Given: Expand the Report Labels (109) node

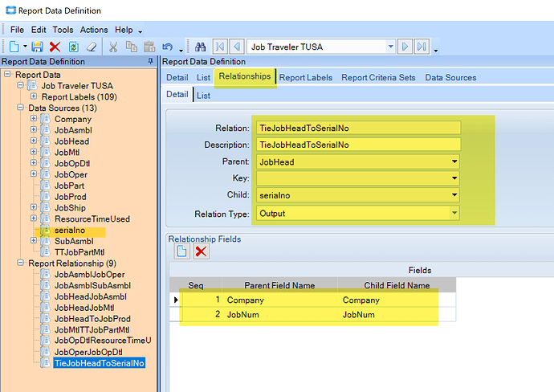Looking at the screenshot, I should (34, 96).
